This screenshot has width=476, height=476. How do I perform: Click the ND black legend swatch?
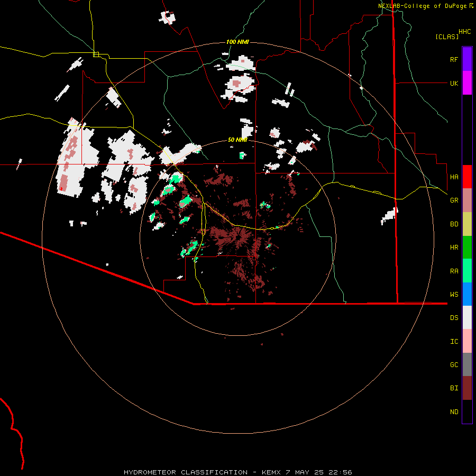click(467, 411)
